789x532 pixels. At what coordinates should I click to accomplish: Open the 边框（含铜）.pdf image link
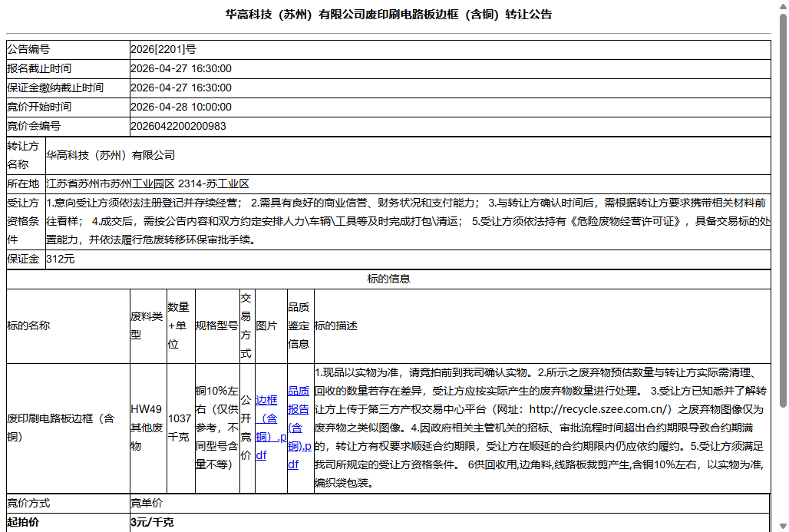tap(271, 428)
